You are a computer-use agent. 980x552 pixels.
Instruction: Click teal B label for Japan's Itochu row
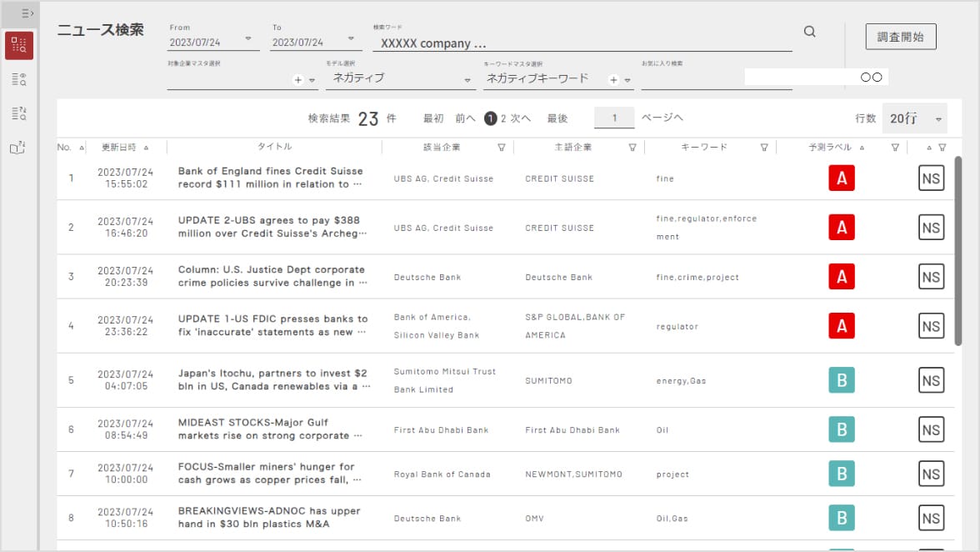coord(842,380)
